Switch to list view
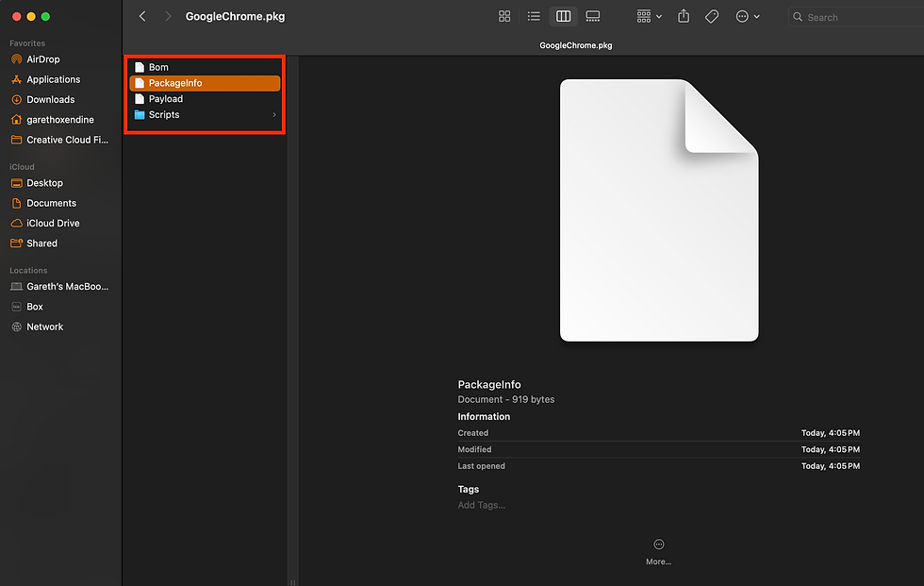Screen dimensions: 924x586 (534, 16)
